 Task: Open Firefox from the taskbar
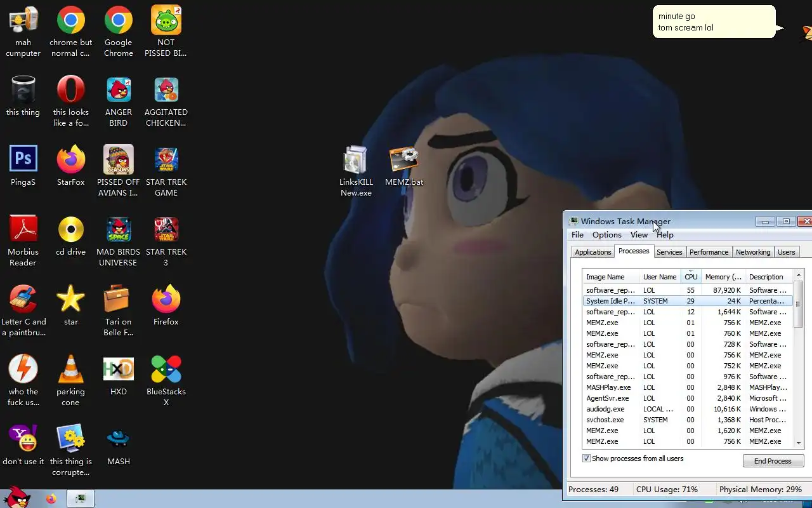[x=51, y=499]
